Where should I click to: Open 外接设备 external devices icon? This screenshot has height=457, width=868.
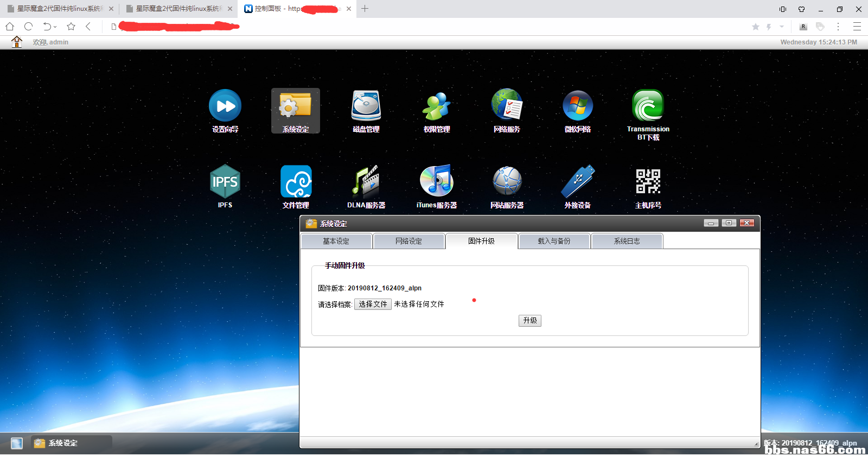pos(578,182)
